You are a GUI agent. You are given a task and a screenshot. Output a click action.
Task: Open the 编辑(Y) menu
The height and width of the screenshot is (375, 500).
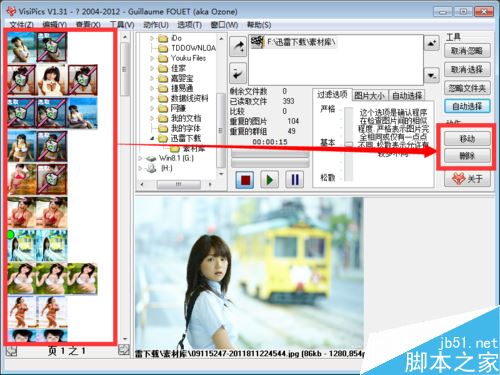tap(55, 25)
